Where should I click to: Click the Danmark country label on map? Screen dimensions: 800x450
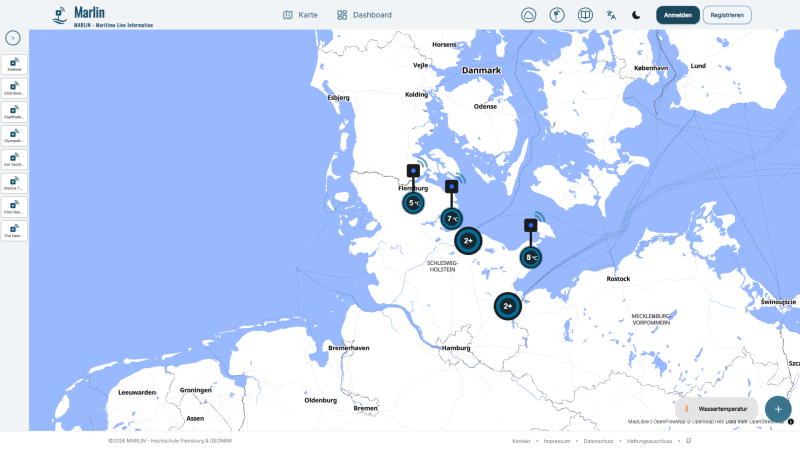(x=481, y=70)
